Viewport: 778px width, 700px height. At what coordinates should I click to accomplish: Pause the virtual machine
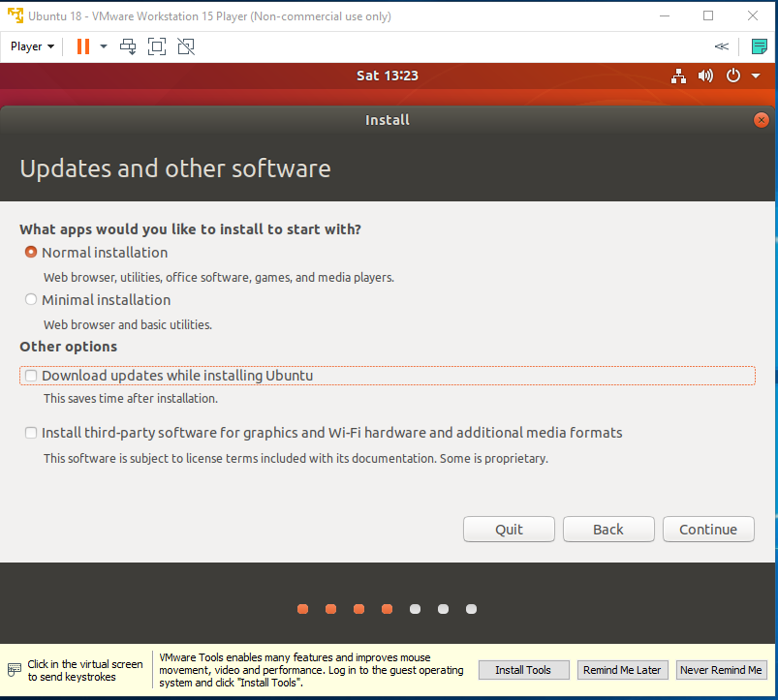(x=83, y=46)
